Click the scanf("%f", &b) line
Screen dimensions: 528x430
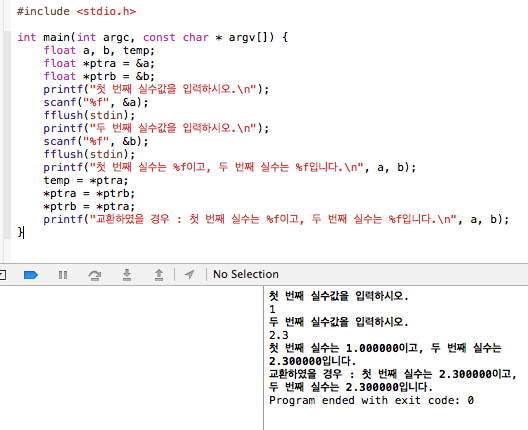coord(96,141)
